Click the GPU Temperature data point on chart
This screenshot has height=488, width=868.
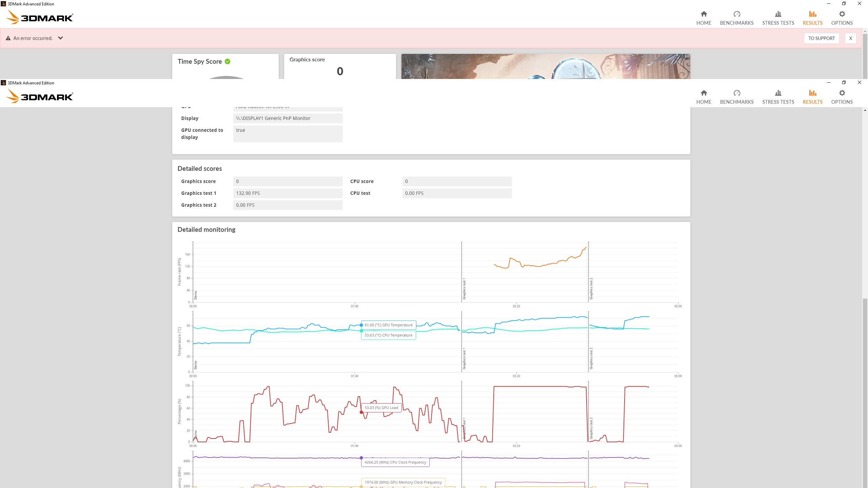(x=361, y=325)
